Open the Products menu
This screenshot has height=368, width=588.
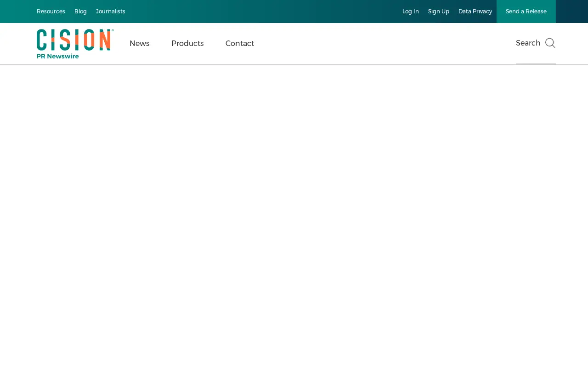click(187, 43)
